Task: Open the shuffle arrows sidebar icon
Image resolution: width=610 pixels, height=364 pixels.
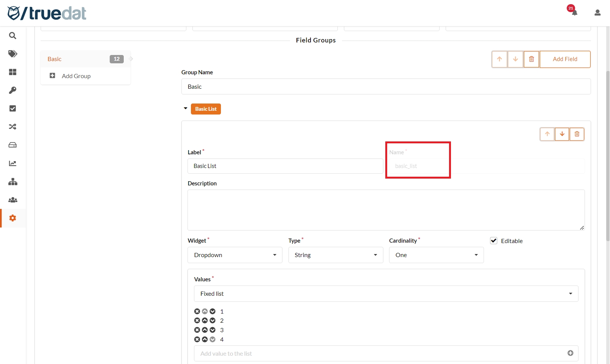Action: (x=13, y=127)
